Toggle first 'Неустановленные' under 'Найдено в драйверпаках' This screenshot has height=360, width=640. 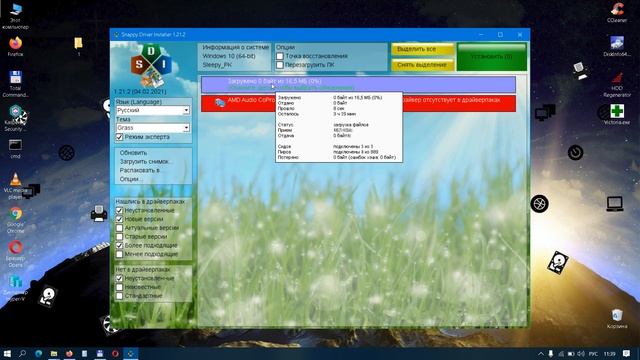[120, 211]
